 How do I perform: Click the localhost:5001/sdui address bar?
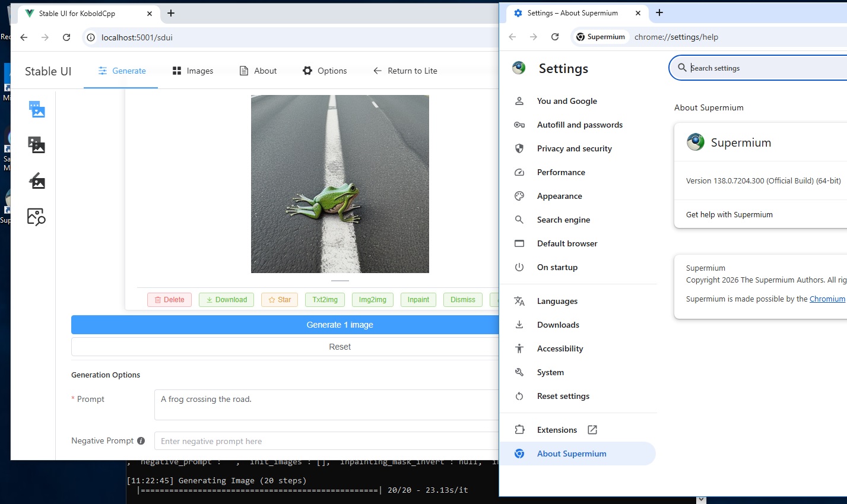291,37
